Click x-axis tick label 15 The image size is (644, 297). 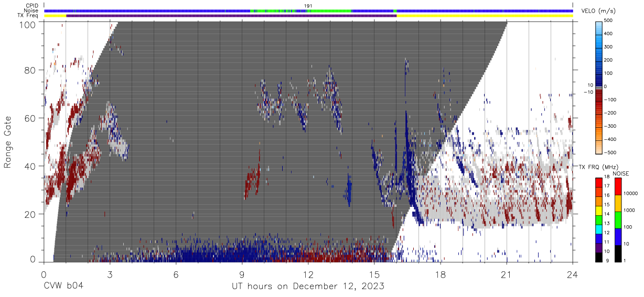click(x=374, y=274)
